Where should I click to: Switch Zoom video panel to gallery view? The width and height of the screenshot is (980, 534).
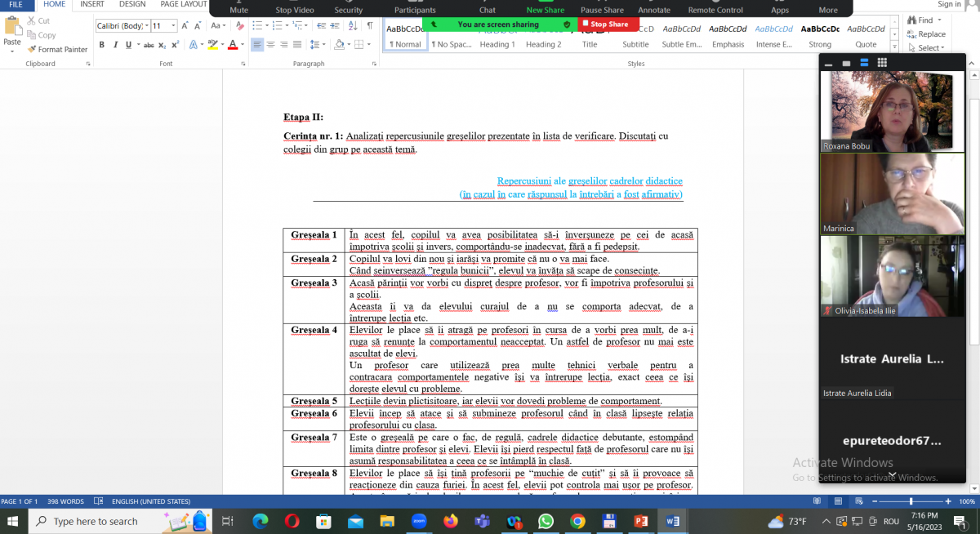point(882,62)
